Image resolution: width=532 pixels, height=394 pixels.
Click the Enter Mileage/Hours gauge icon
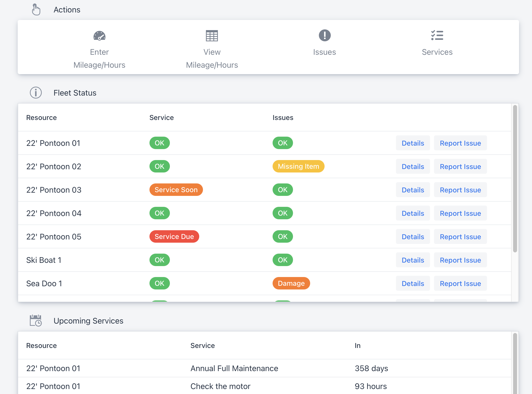(x=99, y=36)
